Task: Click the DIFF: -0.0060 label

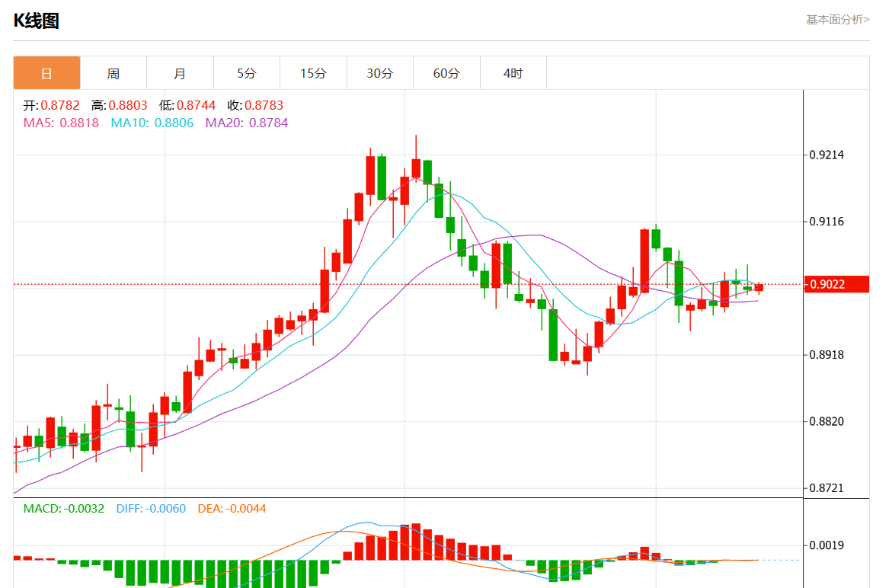Action: click(151, 509)
